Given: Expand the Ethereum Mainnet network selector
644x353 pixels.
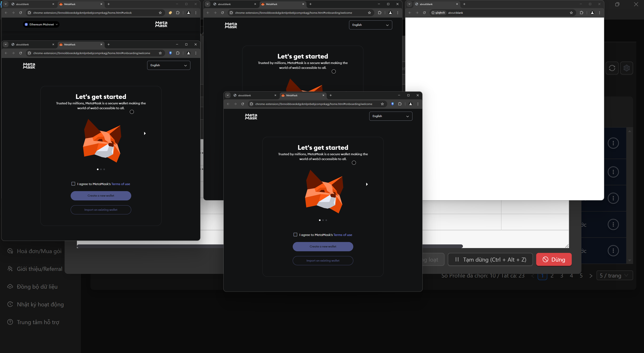Looking at the screenshot, I should [41, 24].
